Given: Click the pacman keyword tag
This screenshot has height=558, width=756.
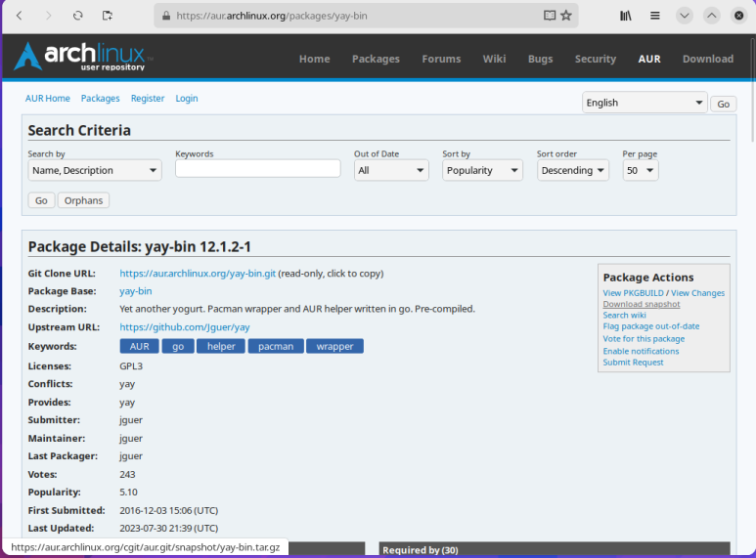Looking at the screenshot, I should point(276,346).
